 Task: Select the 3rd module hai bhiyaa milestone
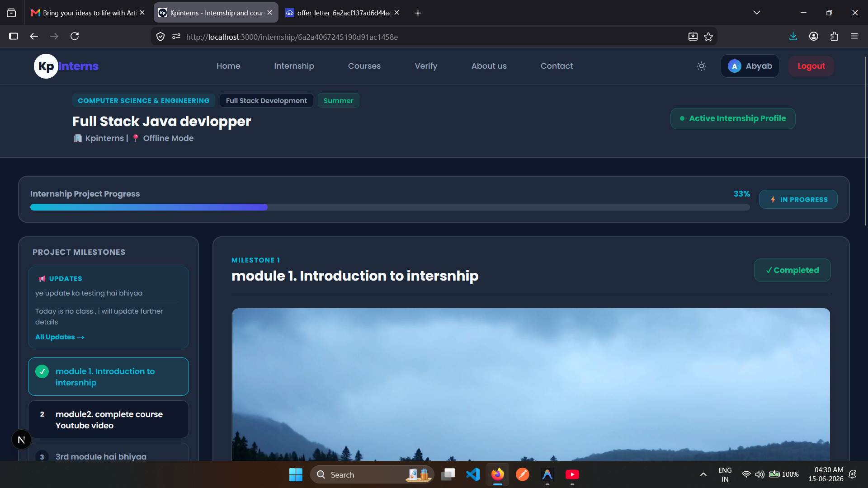pos(108,453)
